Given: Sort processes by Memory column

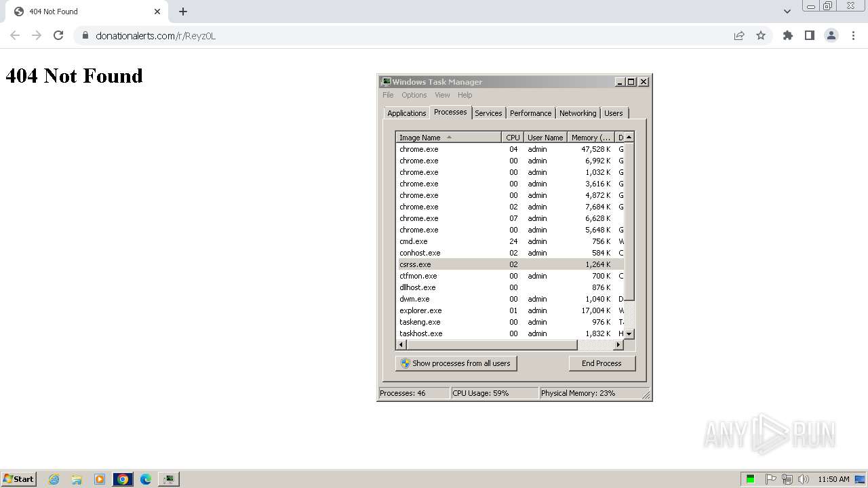Looking at the screenshot, I should [591, 138].
